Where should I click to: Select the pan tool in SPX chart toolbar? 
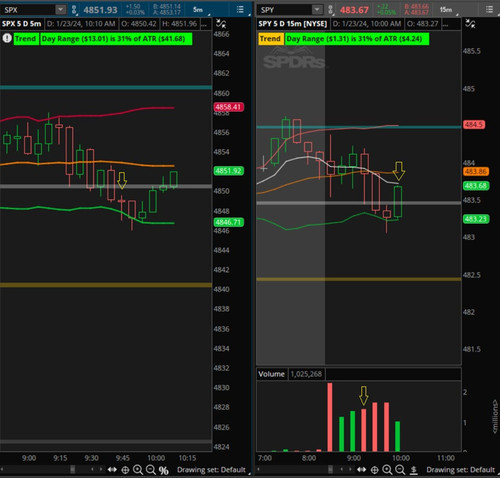[x=112, y=470]
